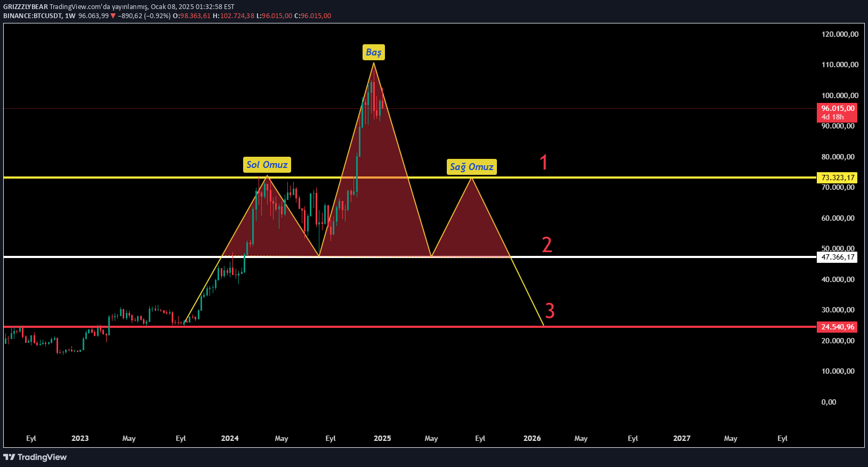Click the 0,00 price axis value

(829, 402)
